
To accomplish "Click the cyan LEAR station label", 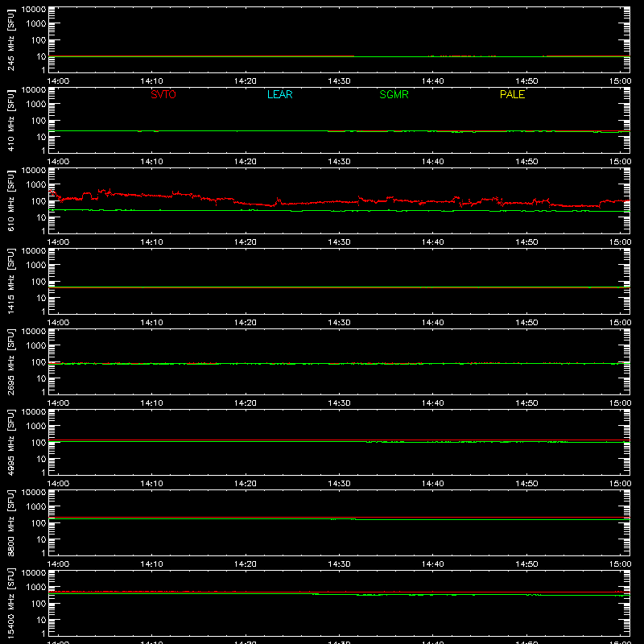I will (x=279, y=94).
